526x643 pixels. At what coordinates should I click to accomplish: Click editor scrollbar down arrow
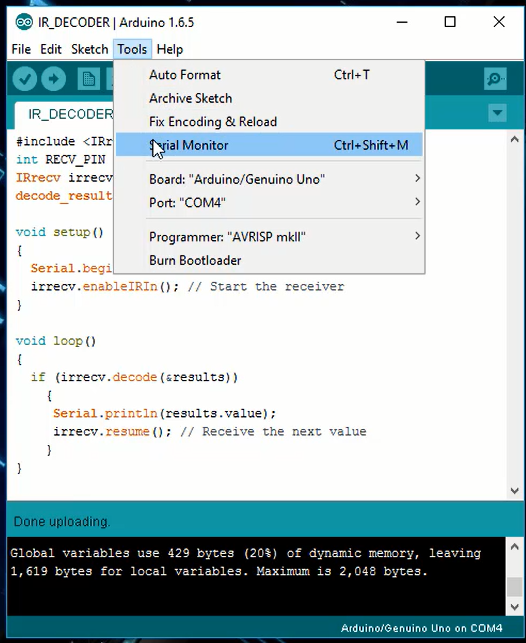coord(515,490)
